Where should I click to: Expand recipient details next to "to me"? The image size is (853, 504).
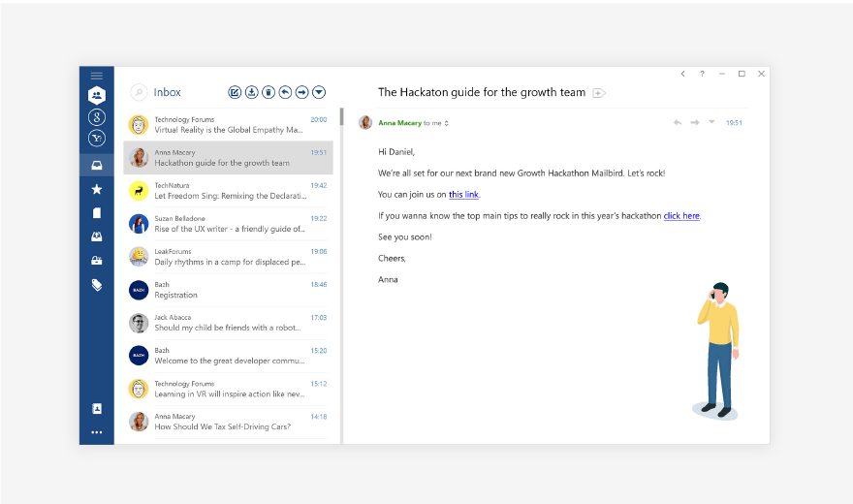point(447,123)
